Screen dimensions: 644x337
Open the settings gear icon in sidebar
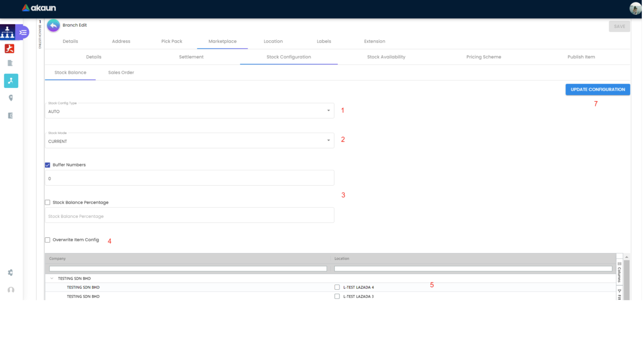[x=10, y=273]
